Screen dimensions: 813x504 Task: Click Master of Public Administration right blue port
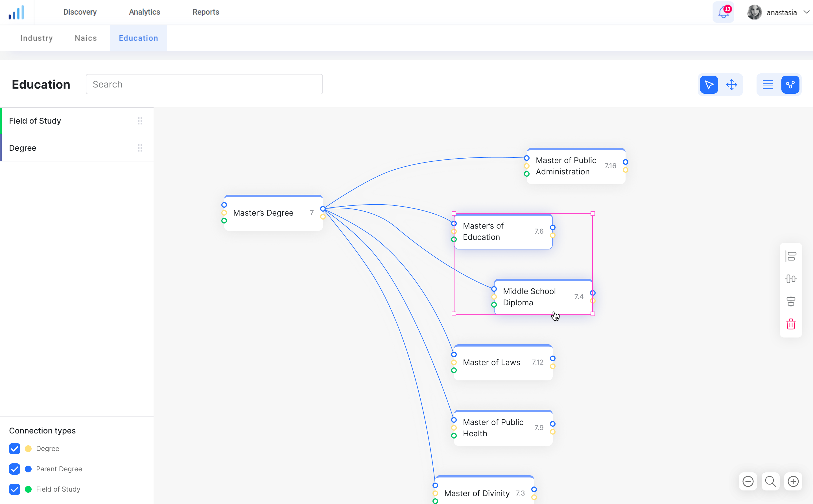[x=626, y=162]
